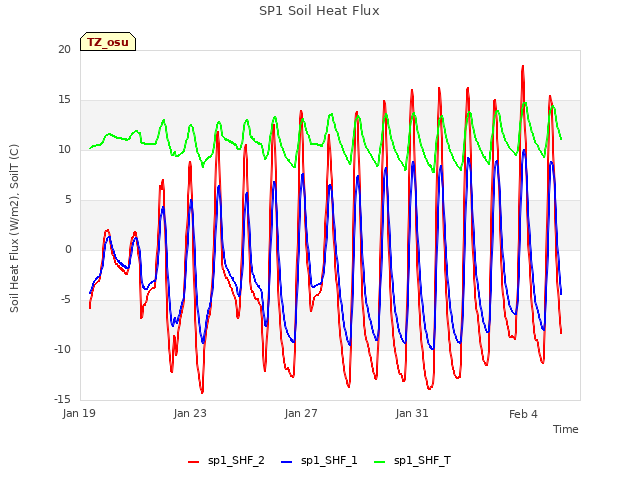640x480 pixels.
Task: Click the highest red peak near Feb 4
Action: (x=522, y=66)
